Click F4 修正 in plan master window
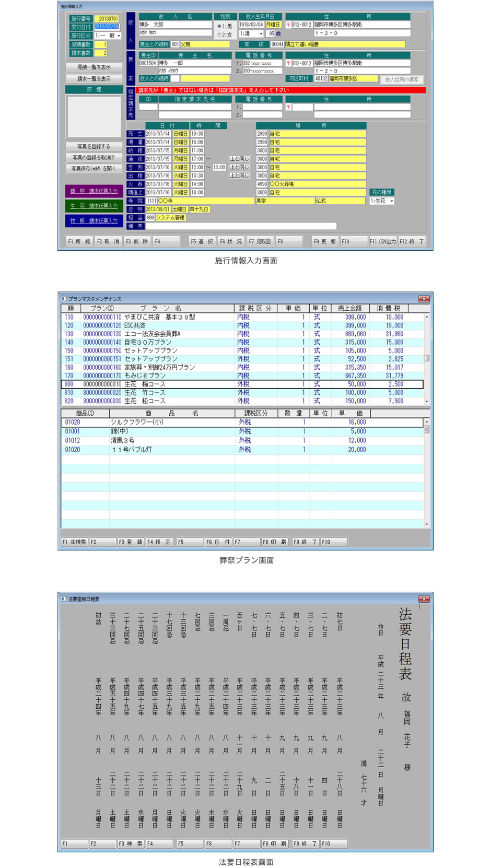This screenshot has width=491, height=868. 159,542
